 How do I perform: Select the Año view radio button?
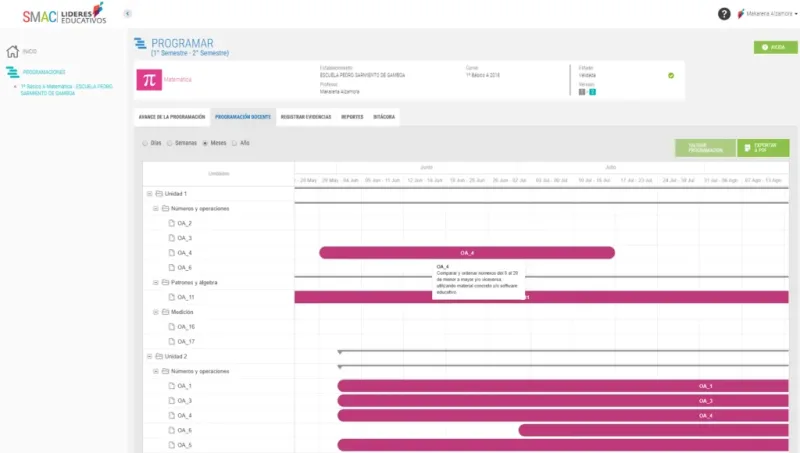tap(235, 143)
